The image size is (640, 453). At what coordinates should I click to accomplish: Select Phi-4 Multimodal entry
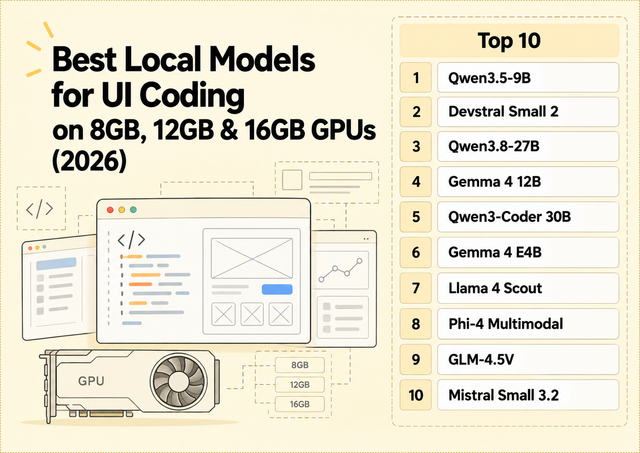(x=528, y=324)
